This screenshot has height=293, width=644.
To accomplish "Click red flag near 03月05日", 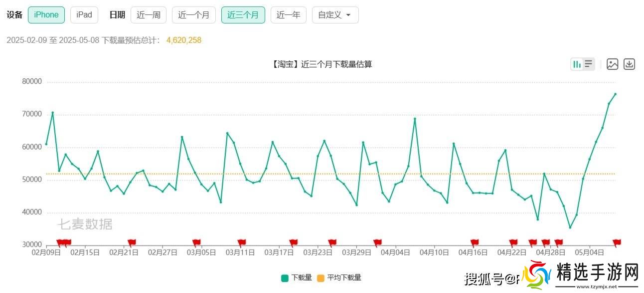I will 196,243.
